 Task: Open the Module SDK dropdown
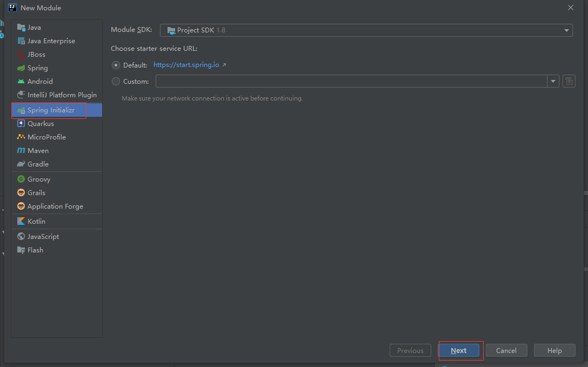point(366,30)
